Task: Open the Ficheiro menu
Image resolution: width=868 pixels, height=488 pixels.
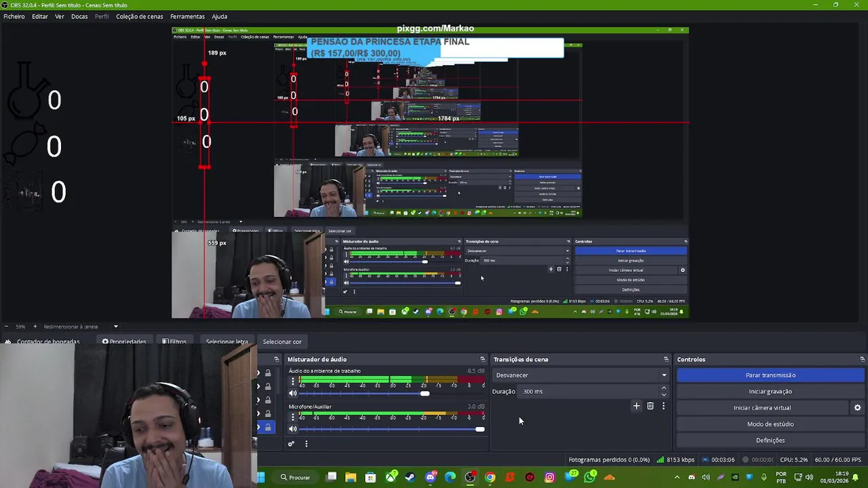Action: pos(14,16)
